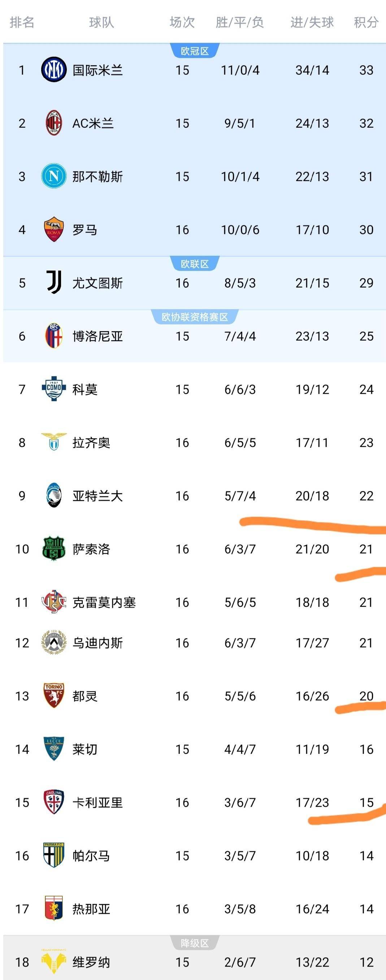The width and height of the screenshot is (386, 980).
Task: Open Napoli via its team logo
Action: pos(54,176)
